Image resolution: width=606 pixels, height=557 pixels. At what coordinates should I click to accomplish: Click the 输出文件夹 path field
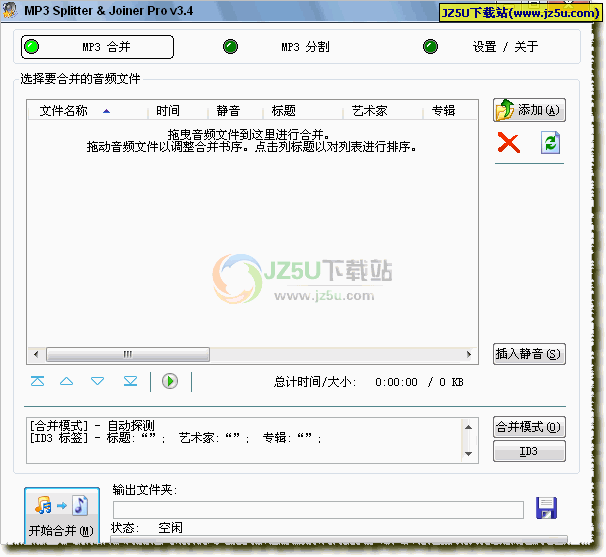[x=318, y=510]
